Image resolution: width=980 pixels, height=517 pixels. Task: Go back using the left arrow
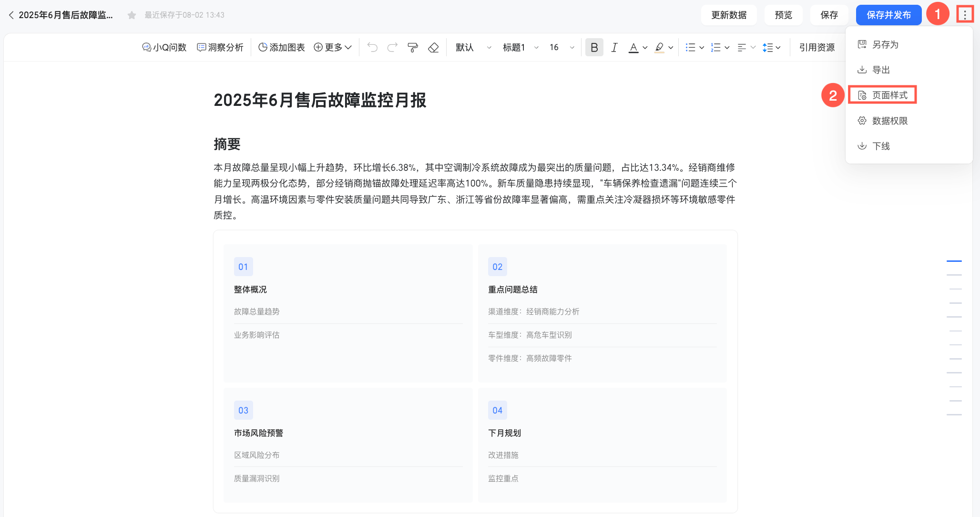tap(11, 15)
